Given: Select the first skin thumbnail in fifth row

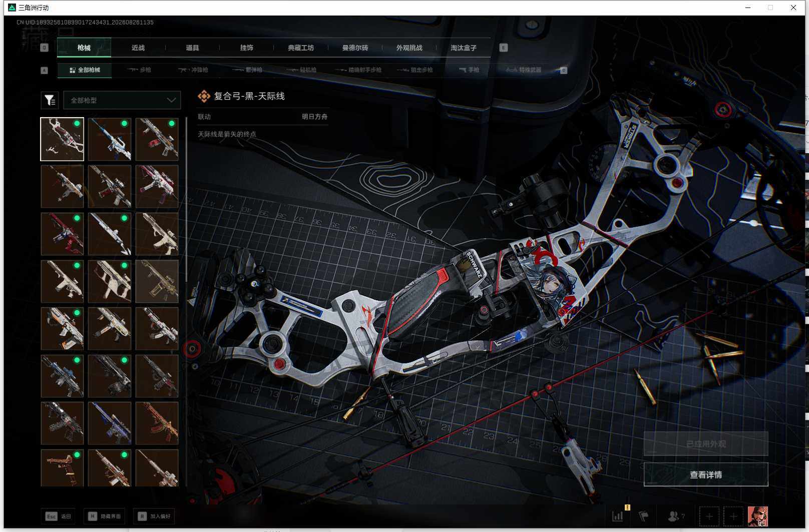Looking at the screenshot, I should 62,328.
